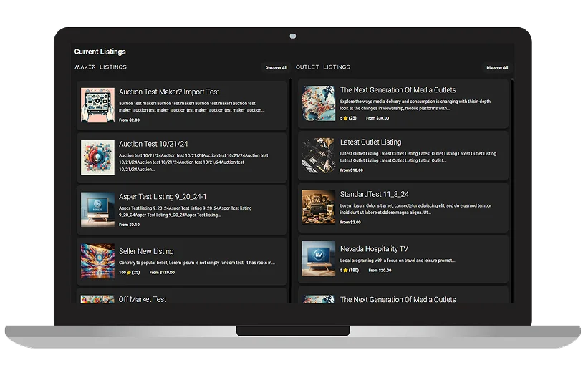
Task: Click the star icon on Seller New Listing
Action: 130,273
